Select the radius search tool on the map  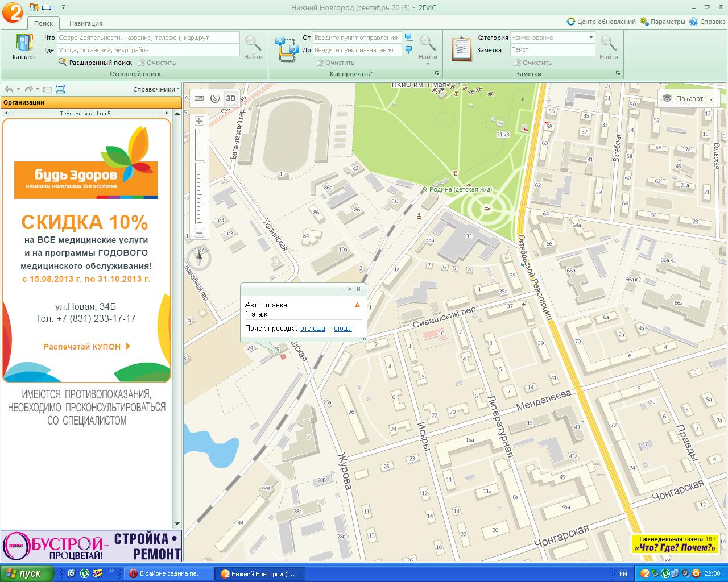tap(214, 98)
